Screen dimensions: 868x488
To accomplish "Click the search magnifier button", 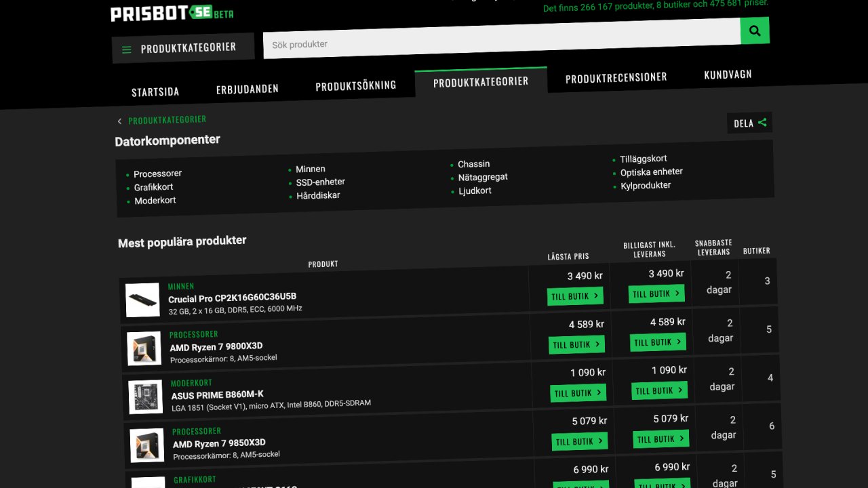I will [755, 30].
